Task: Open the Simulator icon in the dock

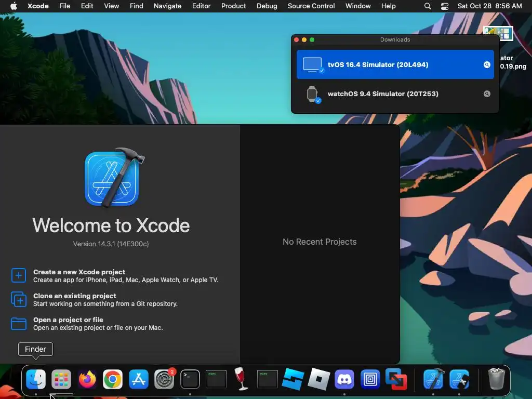Action: (x=459, y=379)
